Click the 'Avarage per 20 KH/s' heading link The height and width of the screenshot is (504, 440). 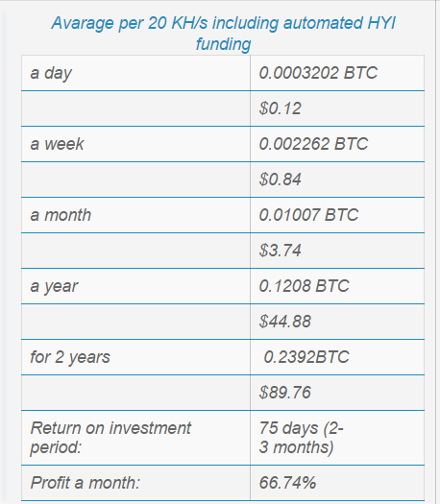pos(223,33)
